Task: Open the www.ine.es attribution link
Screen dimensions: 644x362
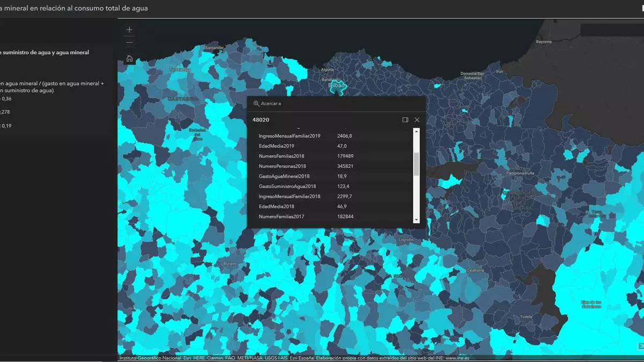Action: (457, 358)
